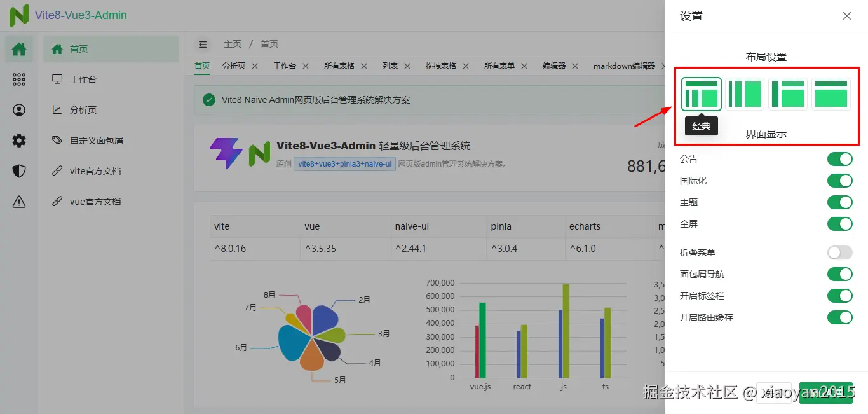Switch to the 编辑器 tab
Image resolution: width=868 pixels, height=414 pixels.
click(554, 66)
